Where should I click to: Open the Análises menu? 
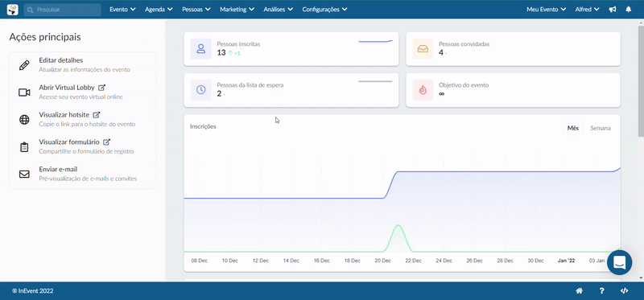[278, 10]
